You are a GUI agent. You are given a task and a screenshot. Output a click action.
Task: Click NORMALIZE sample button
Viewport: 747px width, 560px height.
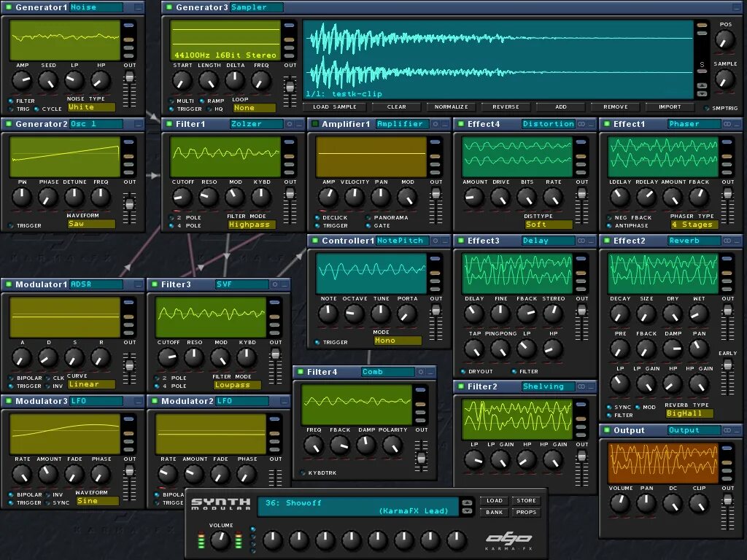[451, 107]
